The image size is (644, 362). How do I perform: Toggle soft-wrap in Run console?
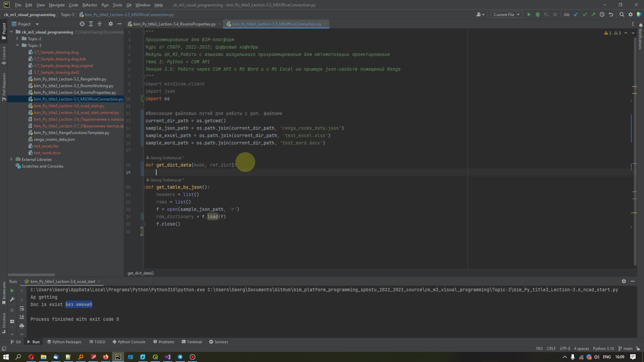22,308
